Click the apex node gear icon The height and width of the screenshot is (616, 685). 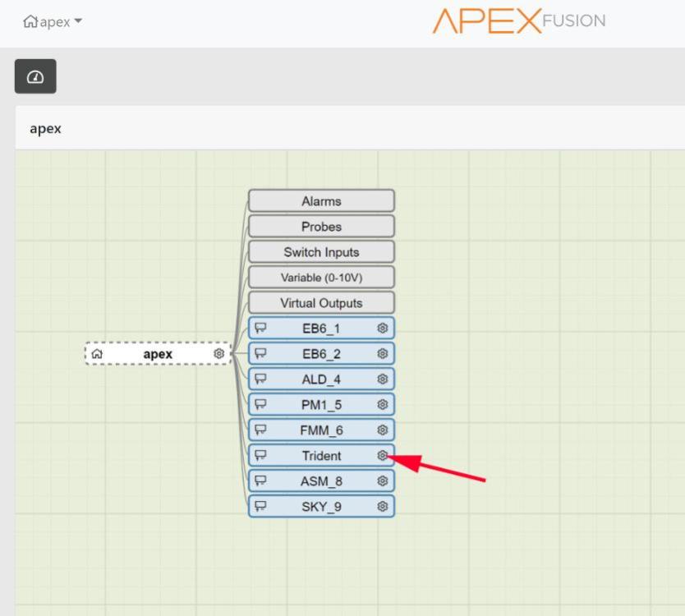218,354
